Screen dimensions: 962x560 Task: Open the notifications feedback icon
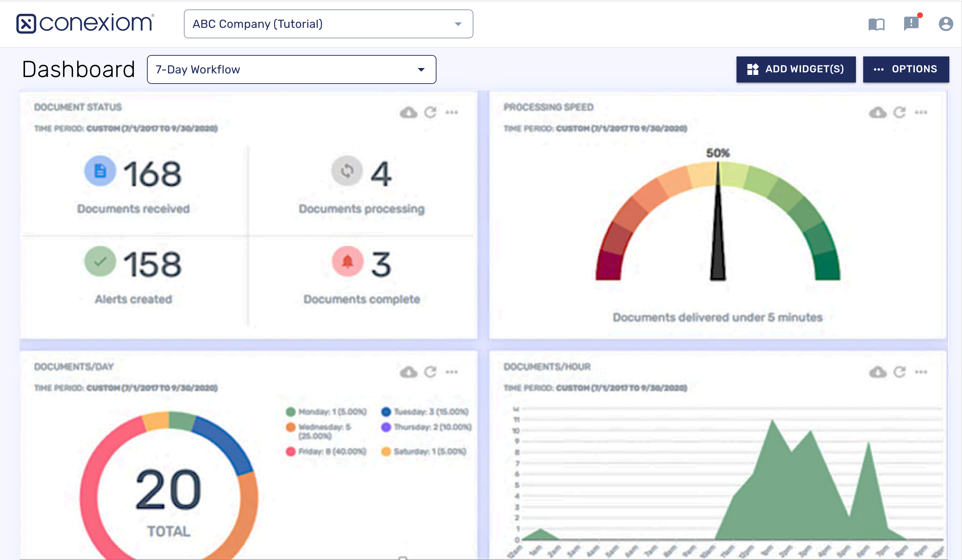point(911,24)
